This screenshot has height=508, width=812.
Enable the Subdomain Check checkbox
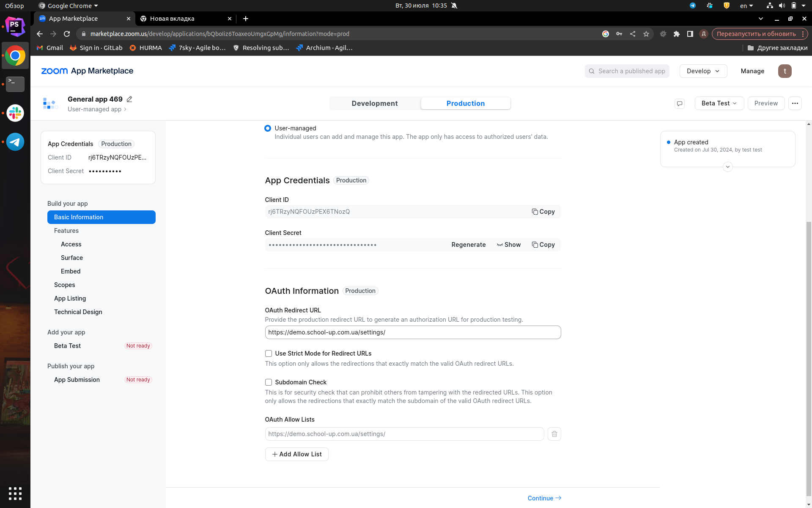269,382
